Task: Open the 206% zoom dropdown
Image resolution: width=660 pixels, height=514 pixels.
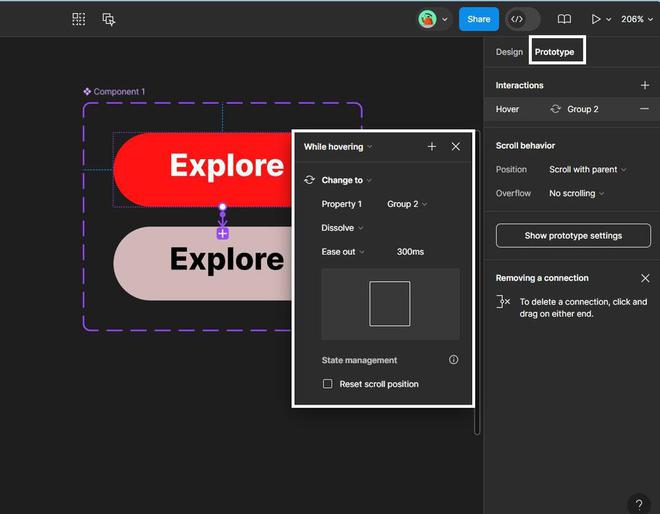Action: pos(637,19)
